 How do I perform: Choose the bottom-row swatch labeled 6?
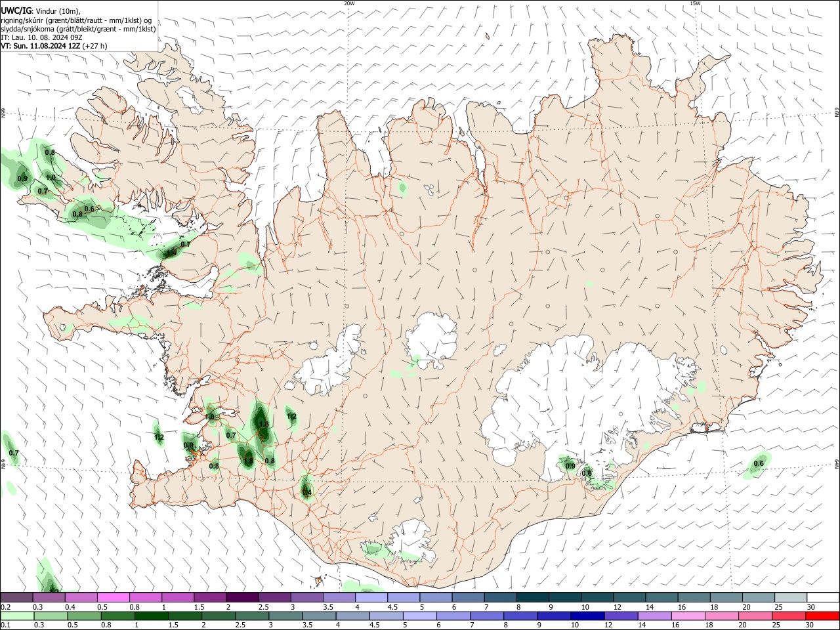tap(454, 616)
